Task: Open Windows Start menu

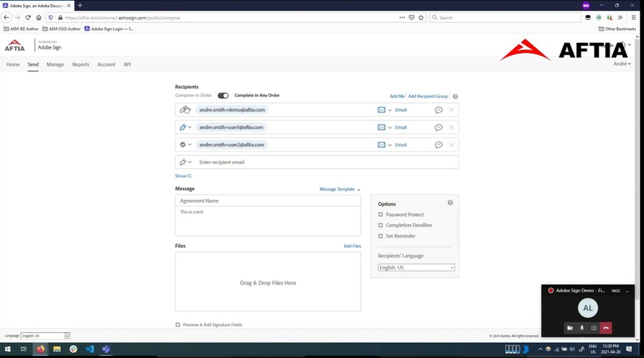Action: (x=7, y=349)
